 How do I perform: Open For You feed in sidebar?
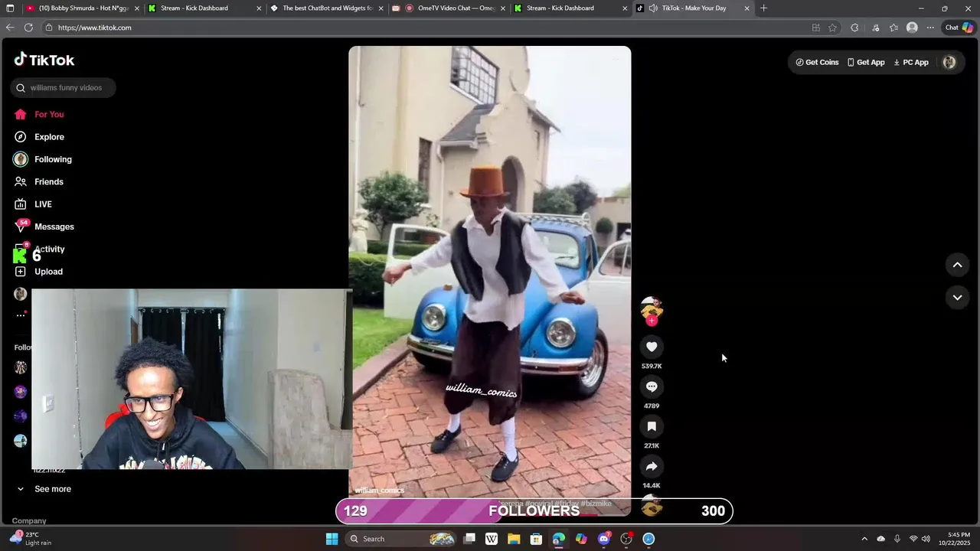pyautogui.click(x=49, y=114)
